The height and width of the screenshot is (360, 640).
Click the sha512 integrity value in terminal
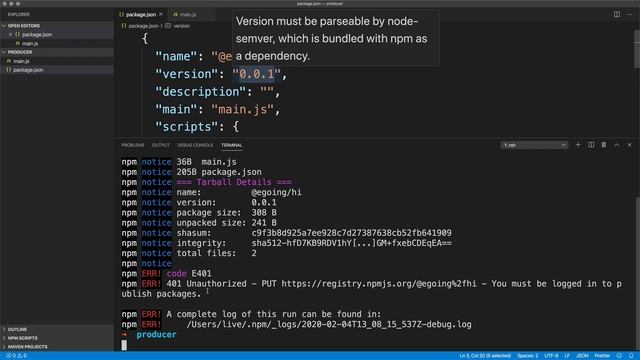351,243
